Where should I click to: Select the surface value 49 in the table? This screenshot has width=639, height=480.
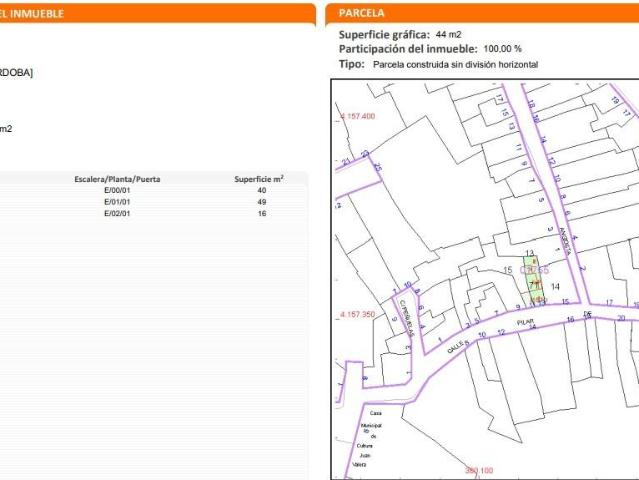(262, 202)
